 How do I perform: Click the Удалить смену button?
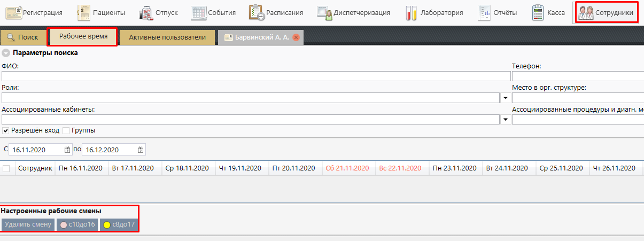click(x=28, y=224)
